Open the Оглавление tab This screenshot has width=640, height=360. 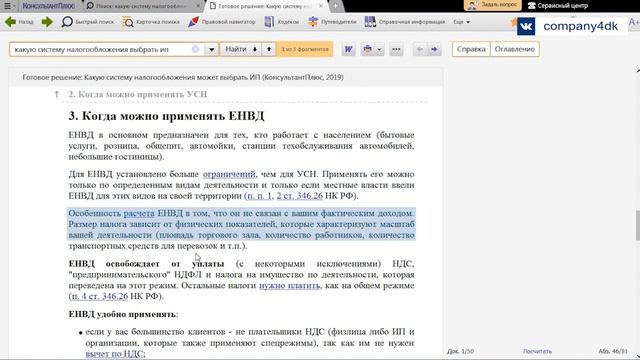(x=515, y=49)
